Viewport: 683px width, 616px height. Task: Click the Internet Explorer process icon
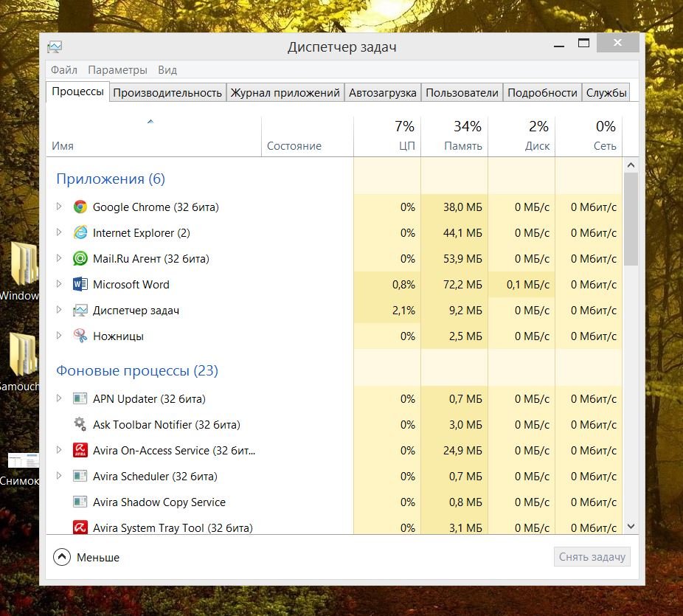click(x=80, y=233)
